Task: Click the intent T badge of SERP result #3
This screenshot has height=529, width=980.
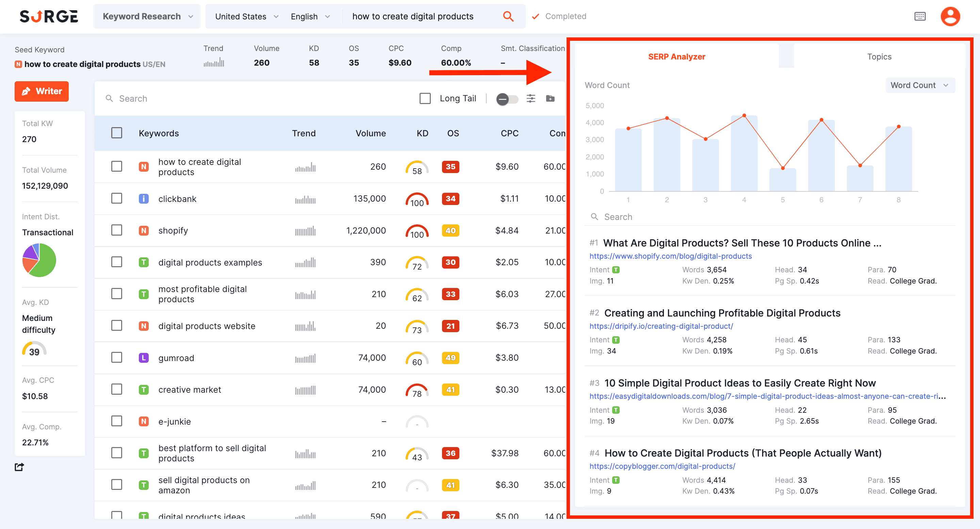Action: click(616, 410)
